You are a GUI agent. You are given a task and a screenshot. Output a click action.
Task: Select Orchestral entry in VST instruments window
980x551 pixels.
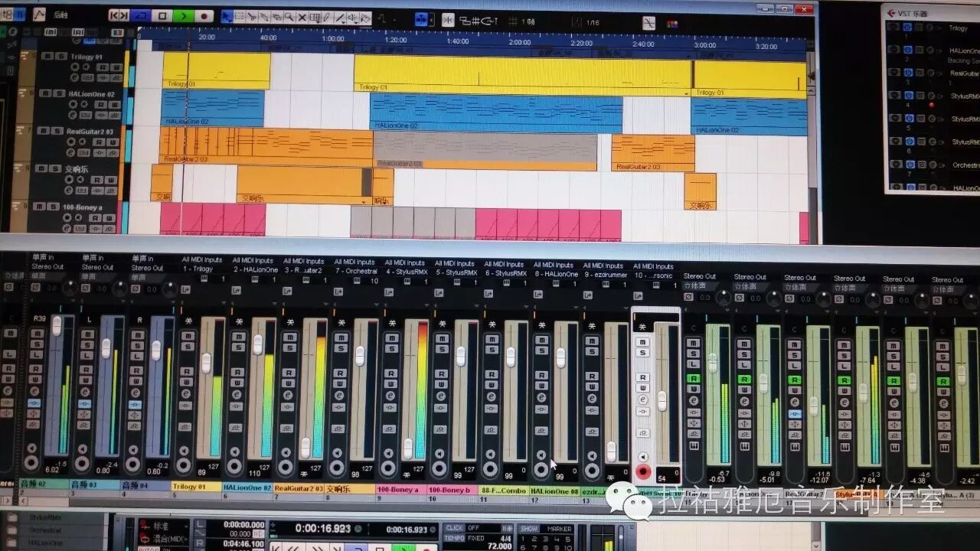click(x=965, y=165)
